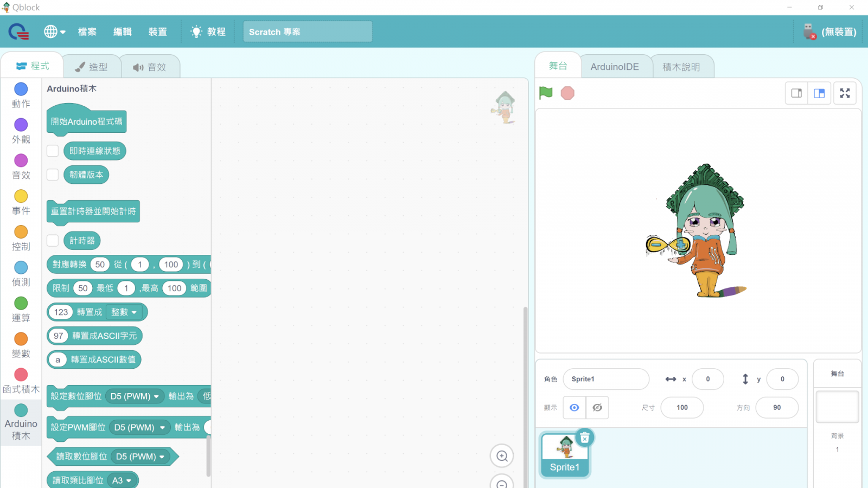Switch to the 舞台 stage tab
Screen dimensions: 868x488
click(558, 66)
